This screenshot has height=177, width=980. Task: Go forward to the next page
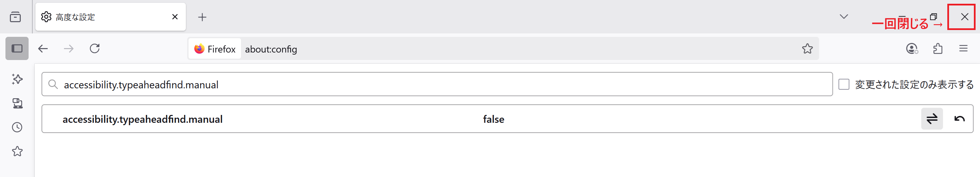click(x=68, y=48)
